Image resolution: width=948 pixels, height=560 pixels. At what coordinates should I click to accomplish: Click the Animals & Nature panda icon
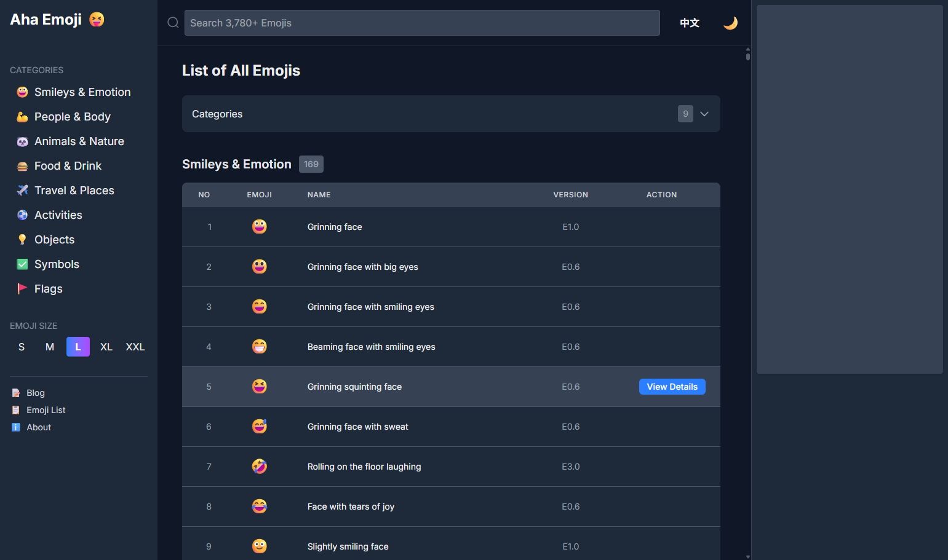tap(22, 141)
